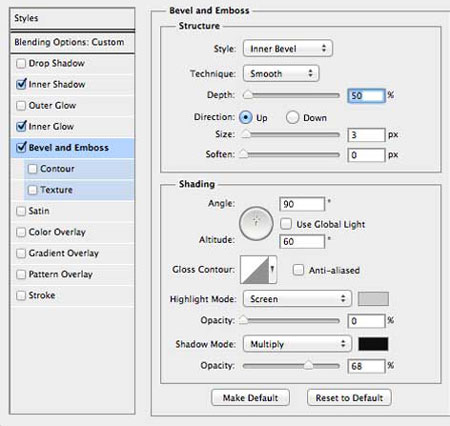Click the Angle value field
Screen dimensions: 450x426
(x=302, y=204)
